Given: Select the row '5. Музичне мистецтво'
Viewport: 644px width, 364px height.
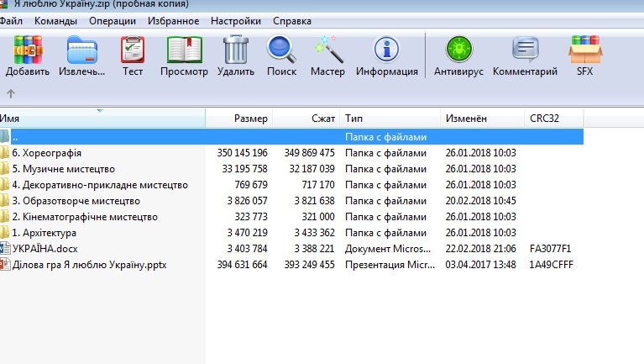Looking at the screenshot, I should pyautogui.click(x=291, y=169).
